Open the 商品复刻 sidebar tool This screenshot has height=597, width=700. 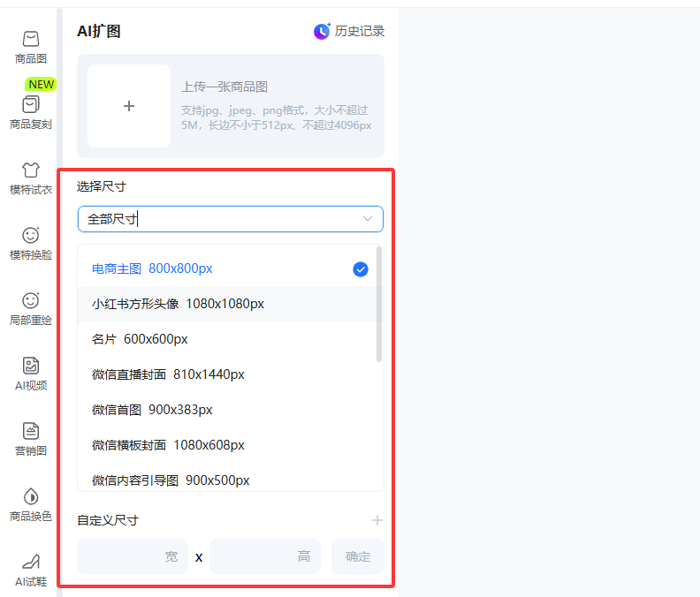point(30,113)
